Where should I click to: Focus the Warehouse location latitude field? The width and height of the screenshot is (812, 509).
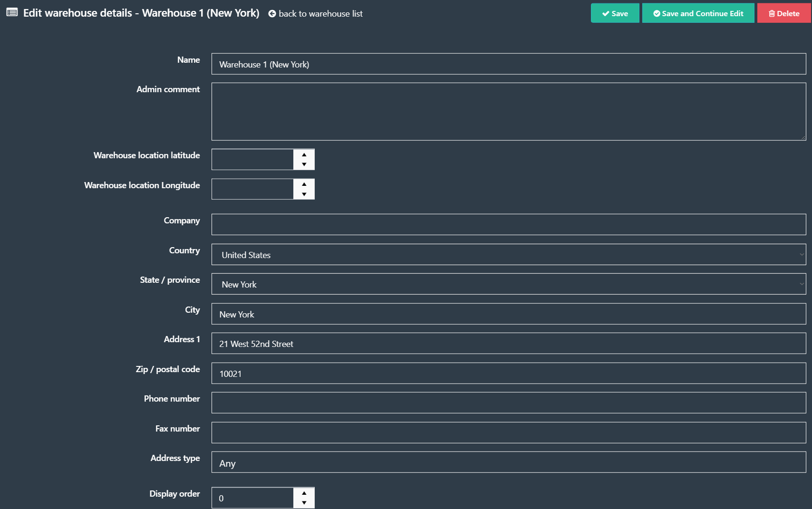252,160
